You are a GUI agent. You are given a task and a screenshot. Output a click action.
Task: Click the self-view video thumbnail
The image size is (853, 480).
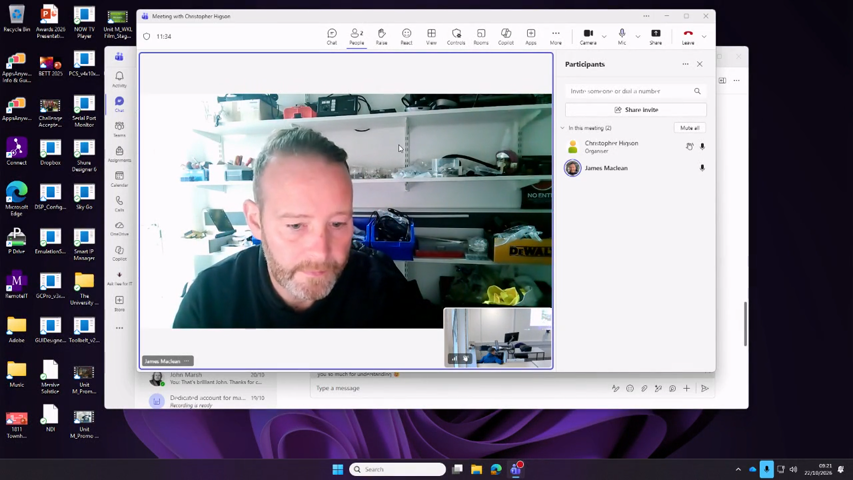[498, 338]
